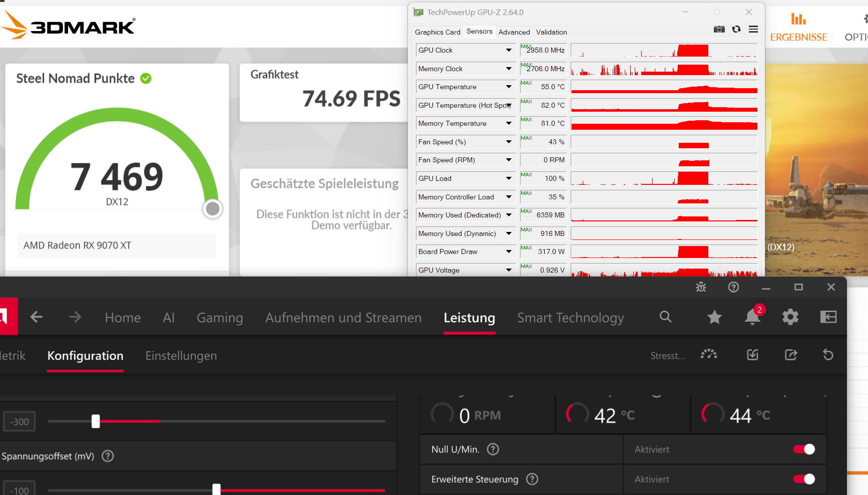Toggle the Null U/Min. switch

coord(804,449)
